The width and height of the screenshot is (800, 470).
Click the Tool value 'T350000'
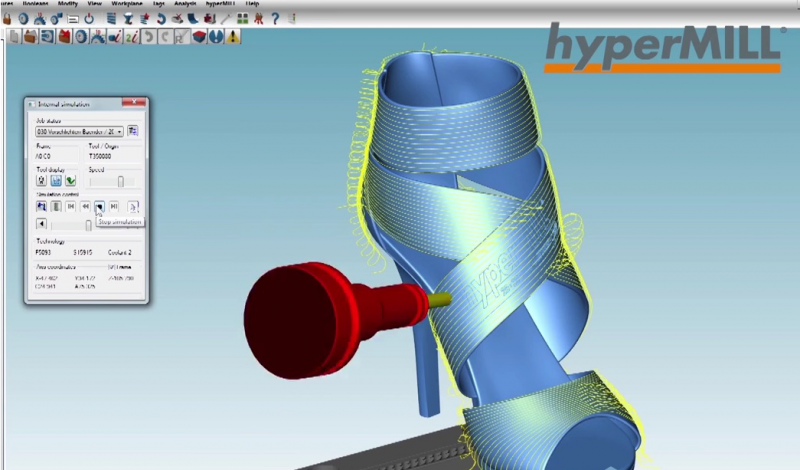(99, 156)
